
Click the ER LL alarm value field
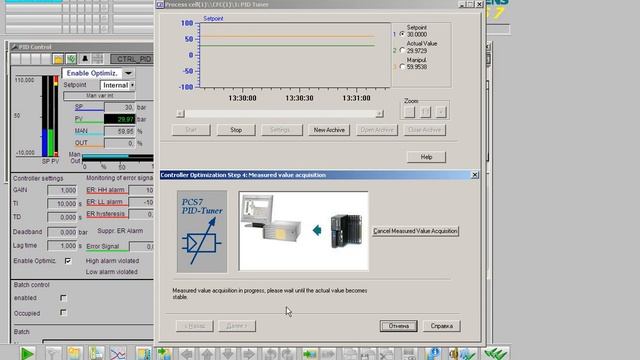141,202
